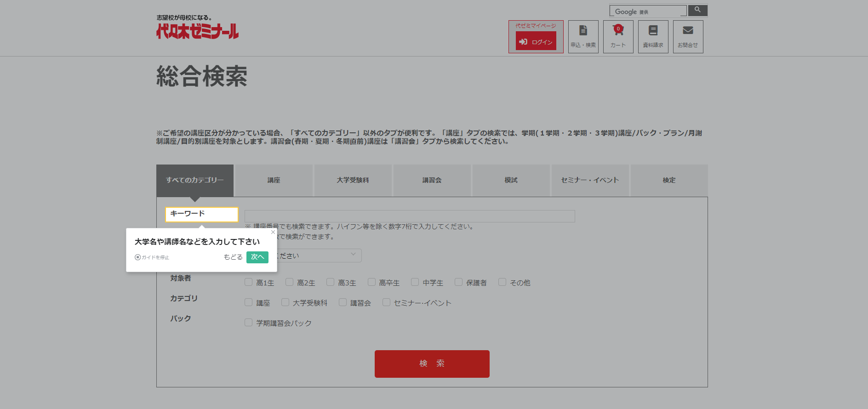Check the 高2生 checkbox
Image resolution: width=868 pixels, height=409 pixels.
click(x=290, y=282)
